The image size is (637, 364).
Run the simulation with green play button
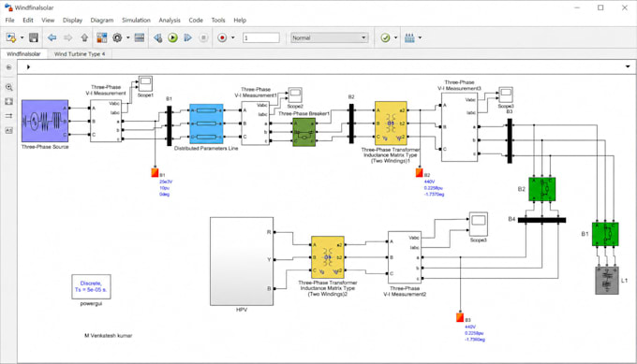click(x=172, y=37)
